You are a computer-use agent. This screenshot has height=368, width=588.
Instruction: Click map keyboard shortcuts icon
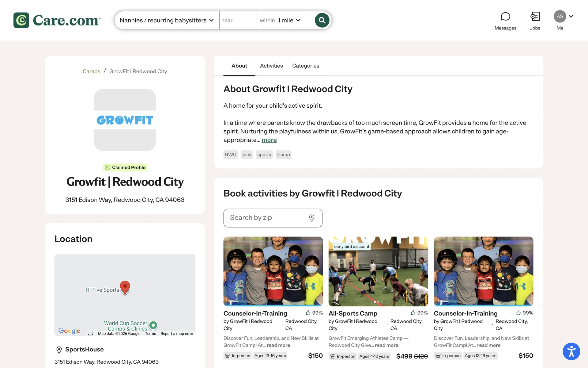pos(91,334)
